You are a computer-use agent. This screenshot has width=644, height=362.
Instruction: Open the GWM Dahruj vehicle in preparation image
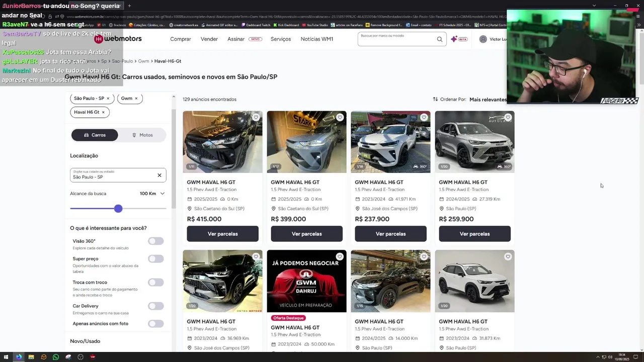[x=306, y=281]
